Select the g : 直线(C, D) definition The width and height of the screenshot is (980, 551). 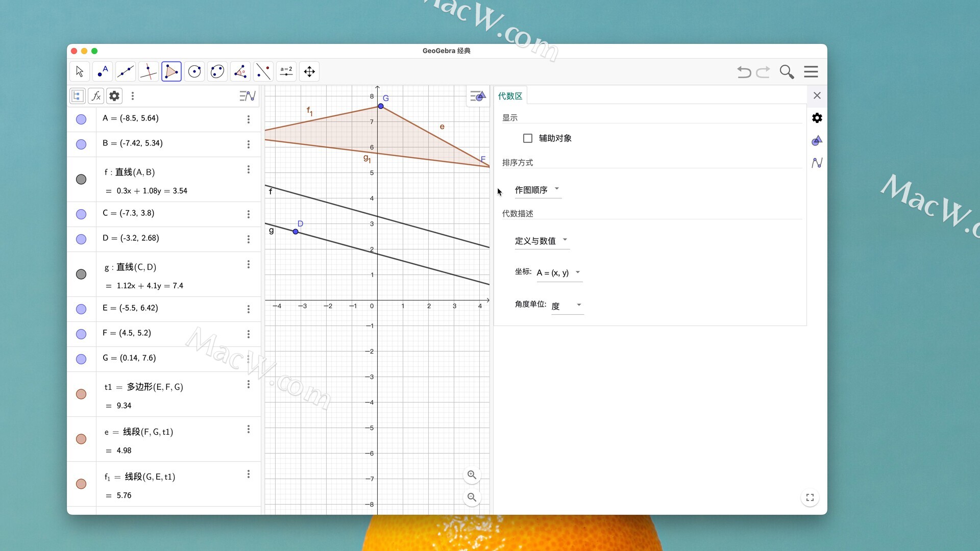click(130, 267)
